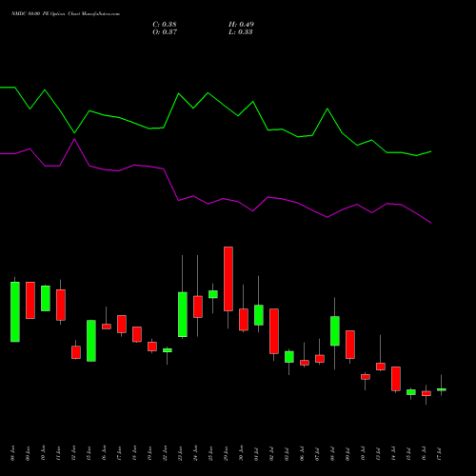Image resolution: width=476 pixels, height=476 pixels.
Task: Select the high value H: 0.49
Action: (x=241, y=25)
